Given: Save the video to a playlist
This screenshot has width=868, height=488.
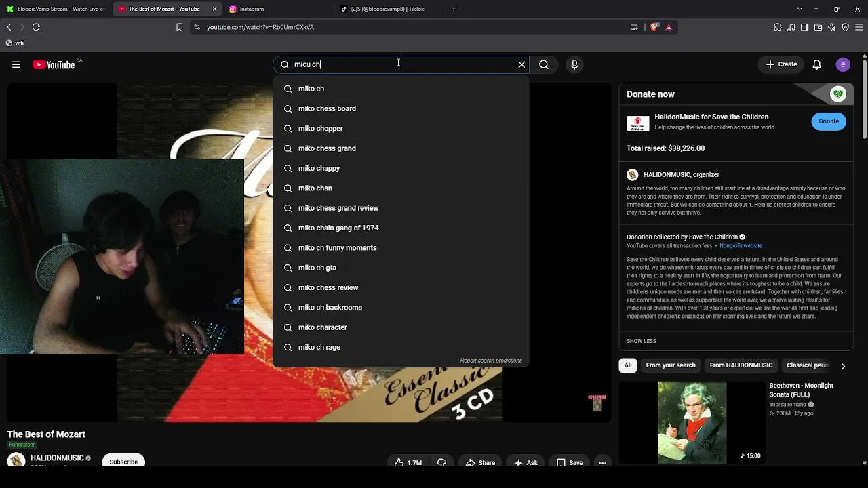Looking at the screenshot, I should pos(570,463).
